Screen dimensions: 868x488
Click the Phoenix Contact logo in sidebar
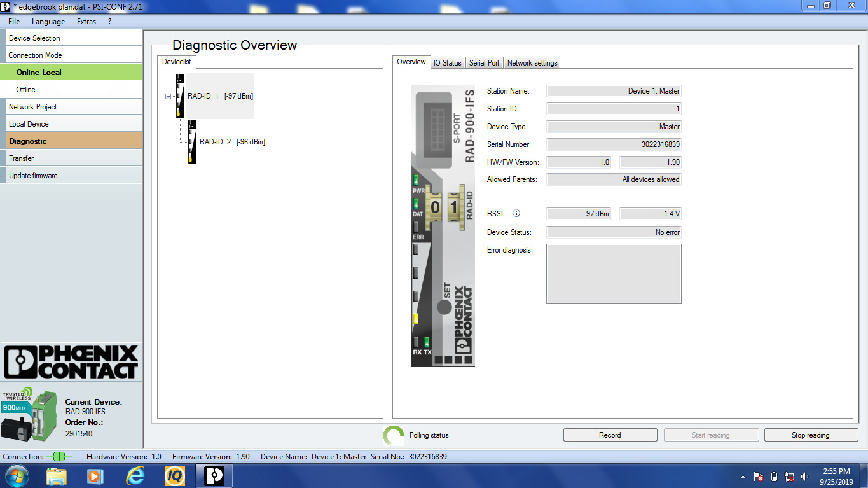[71, 362]
